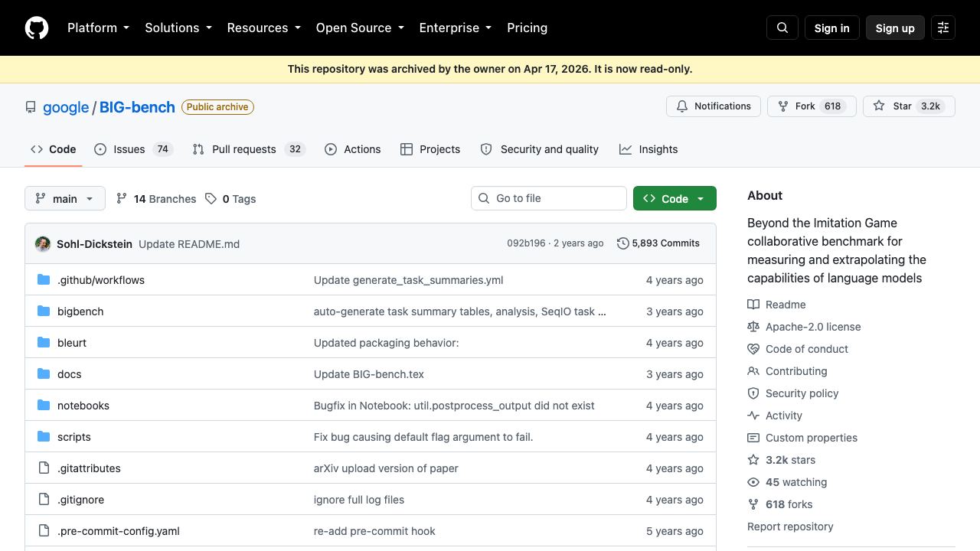Click the fork icon beside 618 forks

click(x=753, y=504)
